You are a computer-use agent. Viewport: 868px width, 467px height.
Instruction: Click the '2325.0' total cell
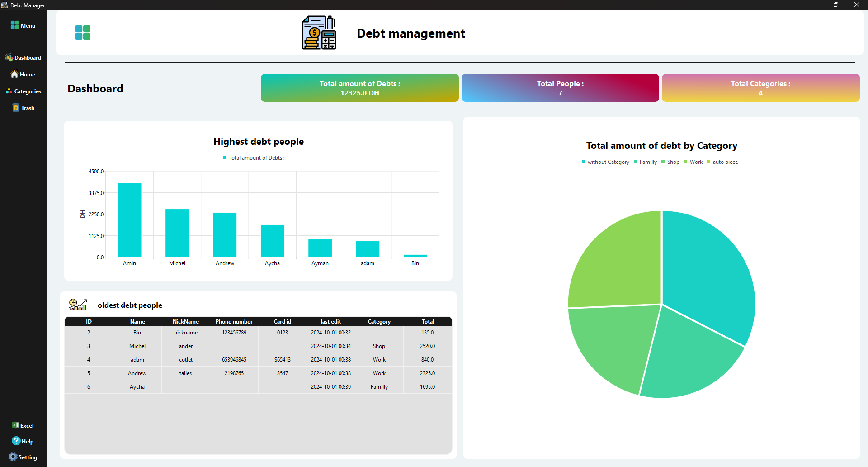point(428,373)
